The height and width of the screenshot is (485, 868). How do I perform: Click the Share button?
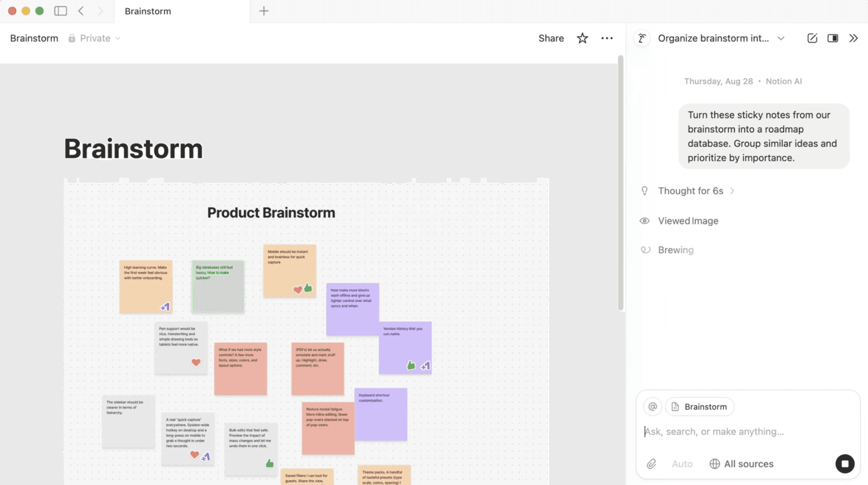[550, 38]
